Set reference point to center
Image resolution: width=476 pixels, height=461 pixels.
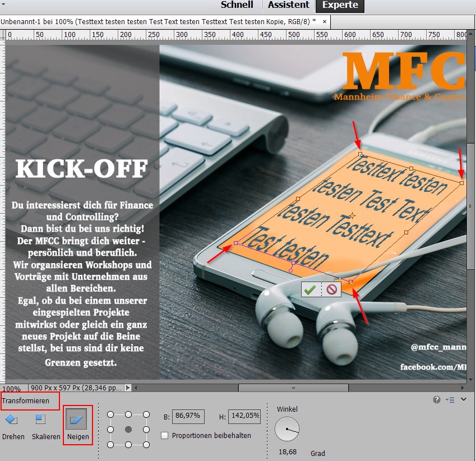pyautogui.click(x=128, y=430)
